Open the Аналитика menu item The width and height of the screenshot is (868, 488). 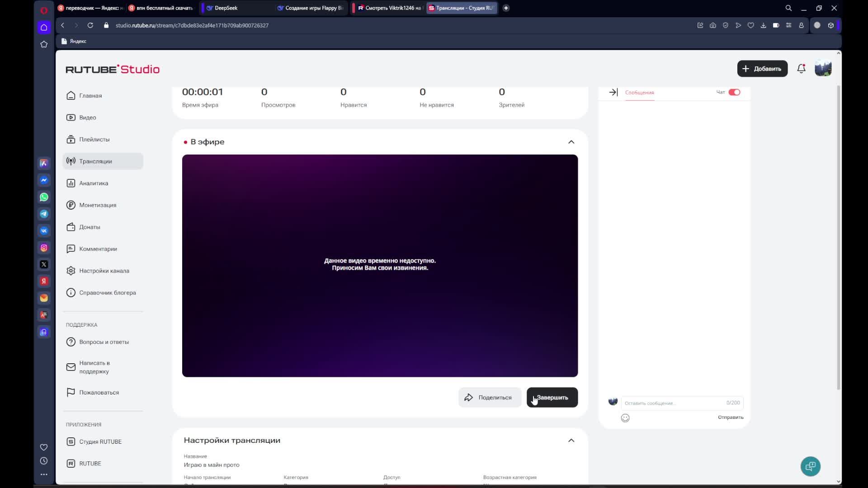[x=94, y=183]
